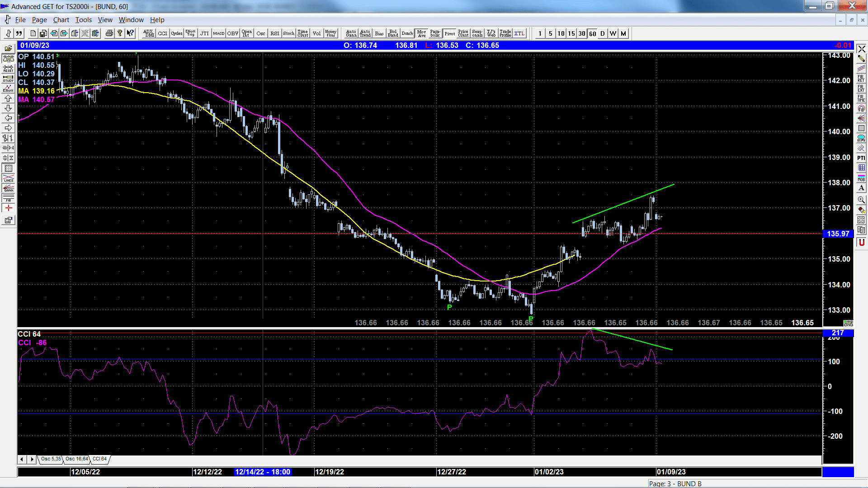
Task: Select the 5-minute timeframe button
Action: coord(551,33)
